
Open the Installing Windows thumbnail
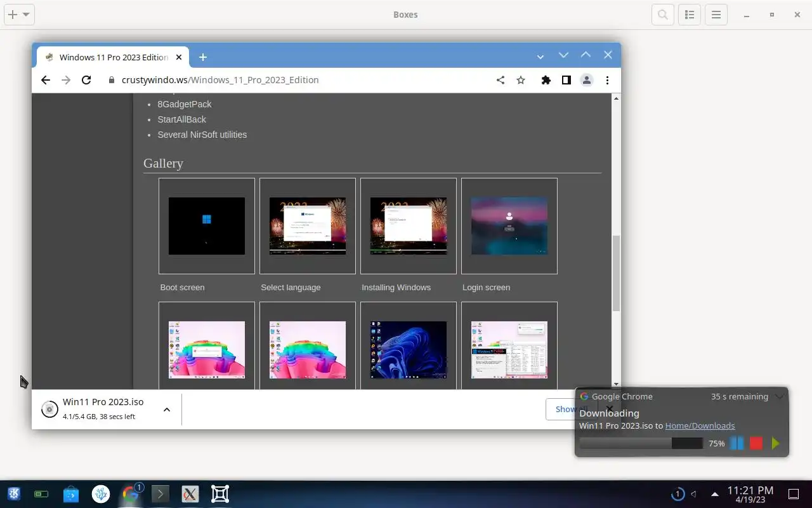[x=409, y=226]
